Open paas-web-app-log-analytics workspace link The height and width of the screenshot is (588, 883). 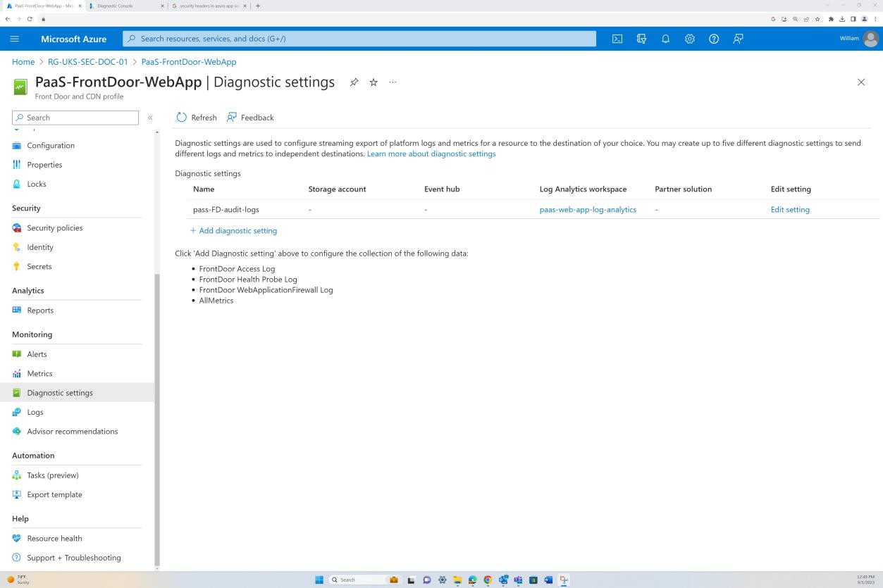[588, 209]
